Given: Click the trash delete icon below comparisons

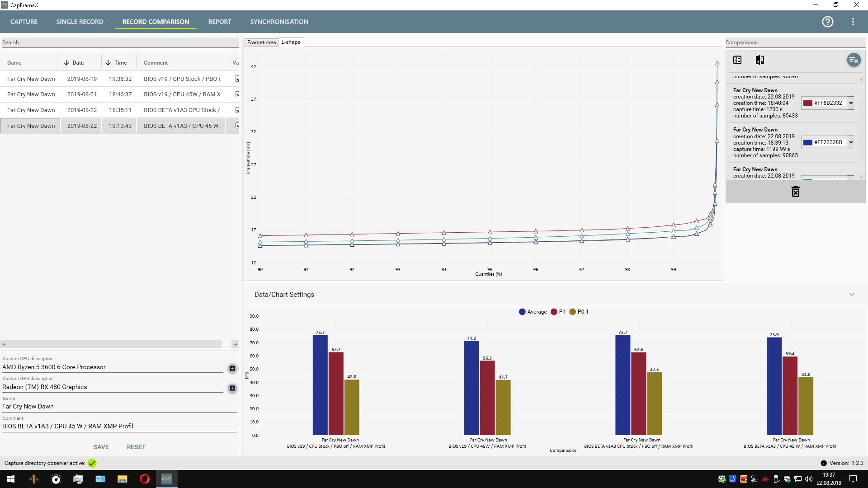Looking at the screenshot, I should pyautogui.click(x=795, y=192).
